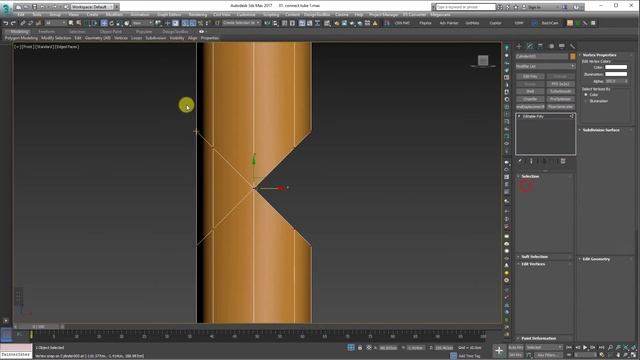The width and height of the screenshot is (640, 360).
Task: Activate the Select and Rotate tool
Action: click(x=111, y=23)
